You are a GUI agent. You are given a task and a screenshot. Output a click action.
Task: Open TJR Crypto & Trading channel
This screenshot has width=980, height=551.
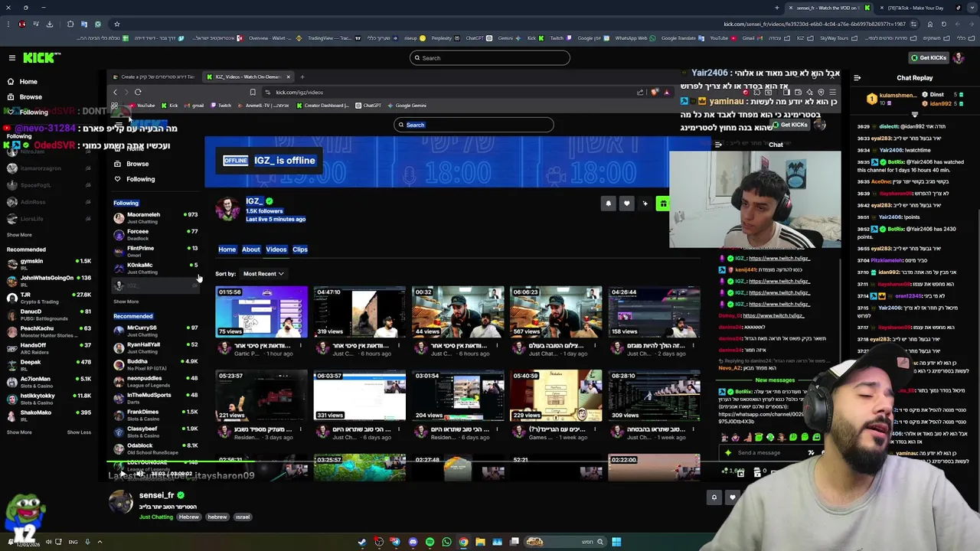(x=48, y=298)
